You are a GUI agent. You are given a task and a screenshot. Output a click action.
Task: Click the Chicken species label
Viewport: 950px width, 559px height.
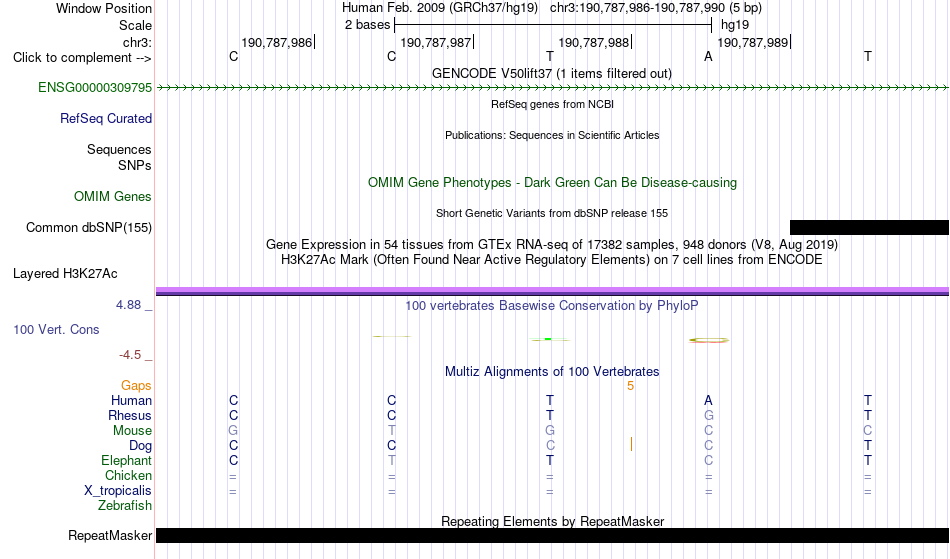coord(128,476)
